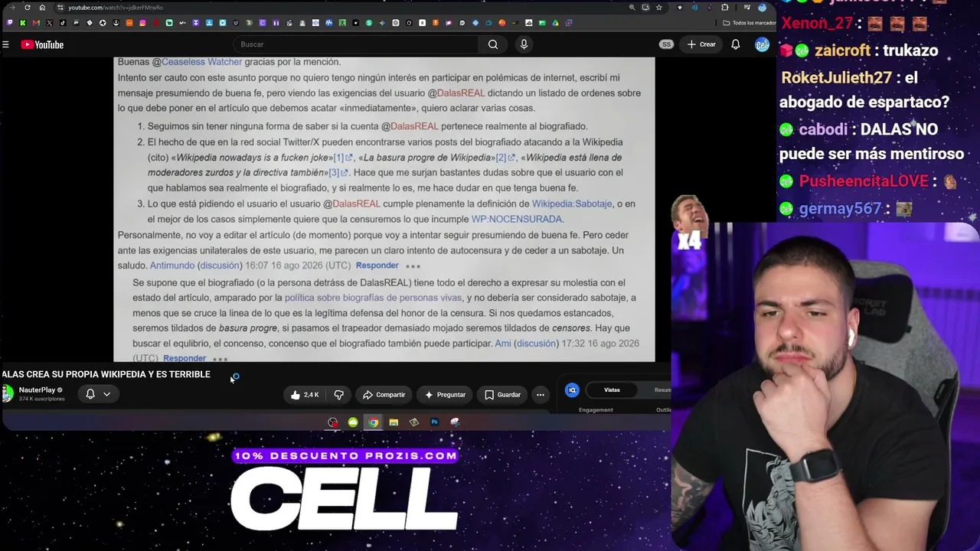
Task: Open Ami's user page link
Action: coord(502,344)
